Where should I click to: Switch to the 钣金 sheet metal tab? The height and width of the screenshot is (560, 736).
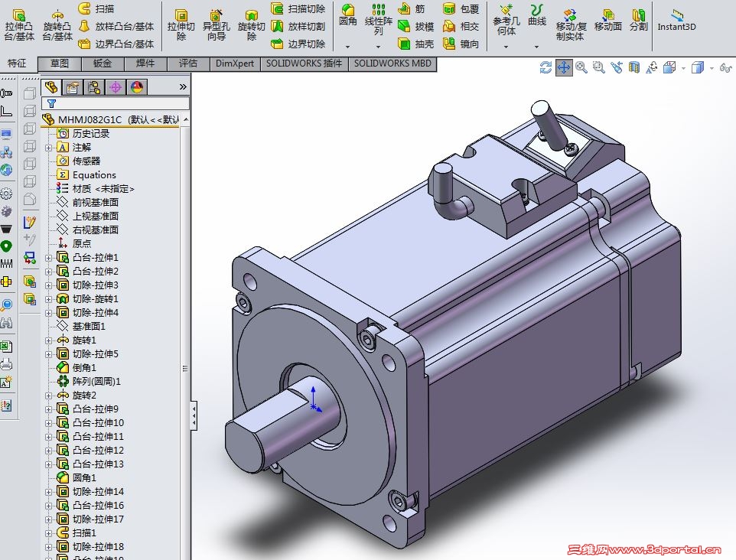click(x=103, y=63)
